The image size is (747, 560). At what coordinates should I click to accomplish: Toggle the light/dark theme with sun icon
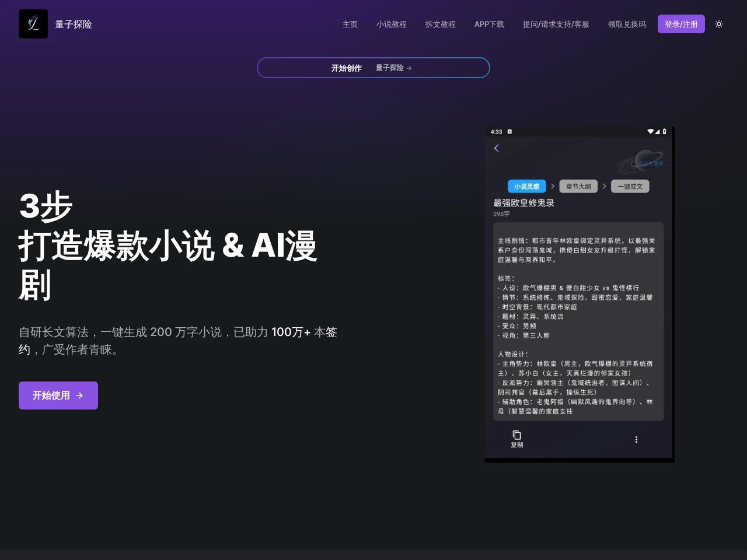point(719,24)
